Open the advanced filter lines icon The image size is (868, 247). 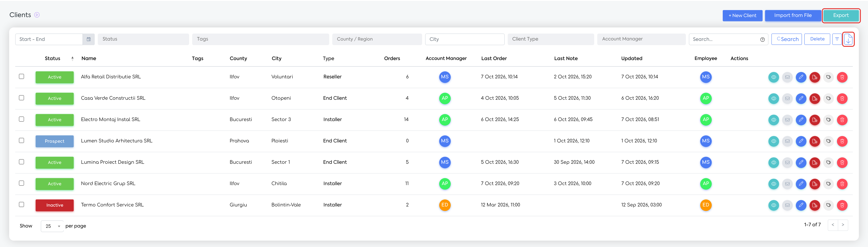tap(837, 39)
